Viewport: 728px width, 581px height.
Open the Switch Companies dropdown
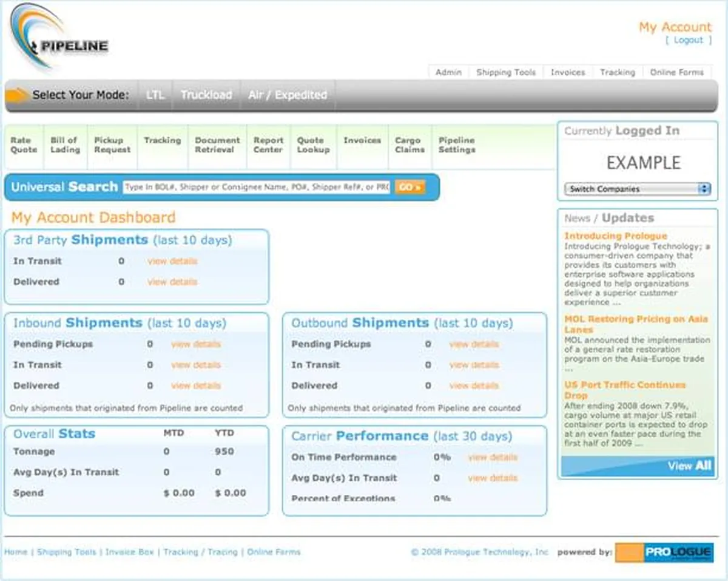637,189
